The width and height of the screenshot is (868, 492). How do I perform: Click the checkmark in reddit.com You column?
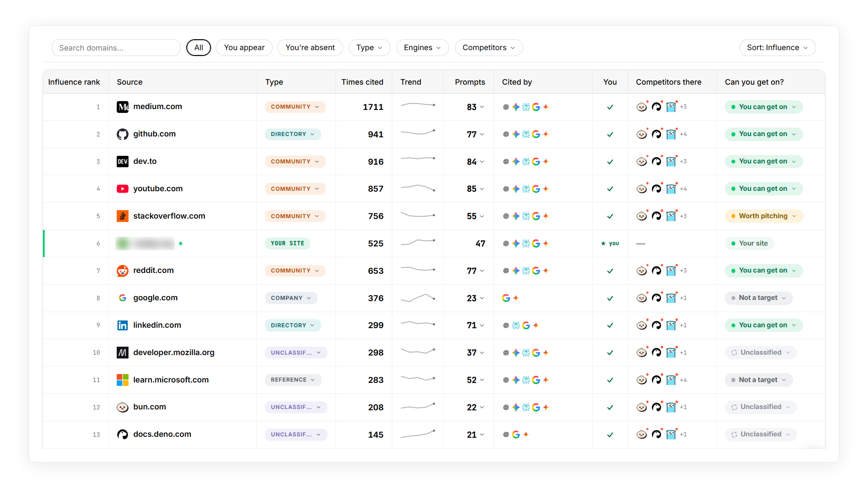[610, 271]
